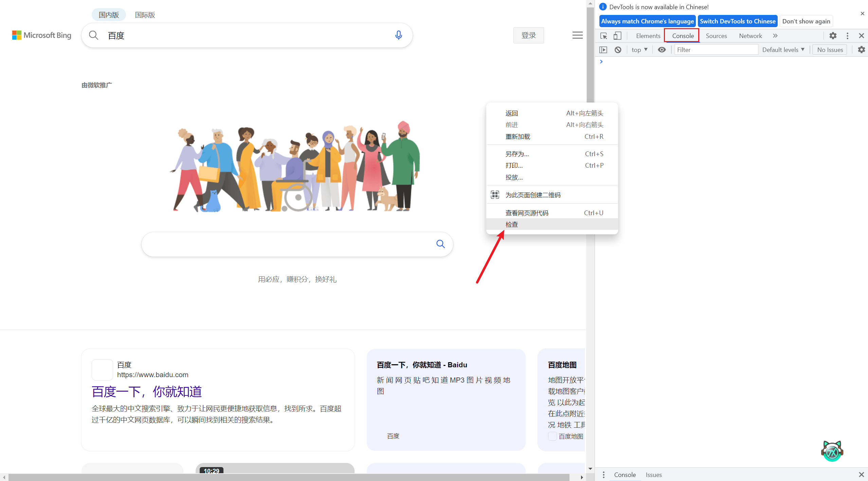Choose 查看网页源代码 in the context menu
Image resolution: width=868 pixels, height=481 pixels.
(552, 213)
